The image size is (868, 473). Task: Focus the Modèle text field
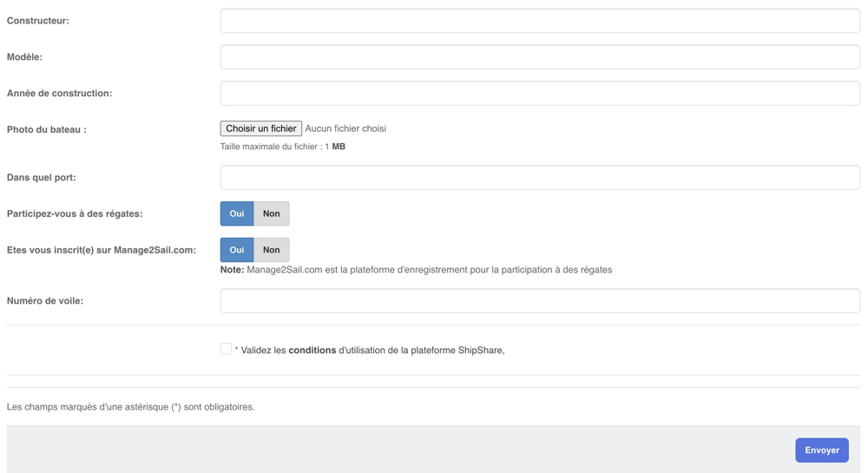pyautogui.click(x=539, y=57)
